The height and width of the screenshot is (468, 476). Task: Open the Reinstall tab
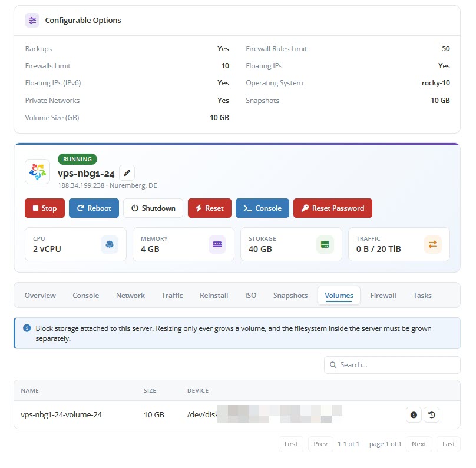tap(214, 295)
